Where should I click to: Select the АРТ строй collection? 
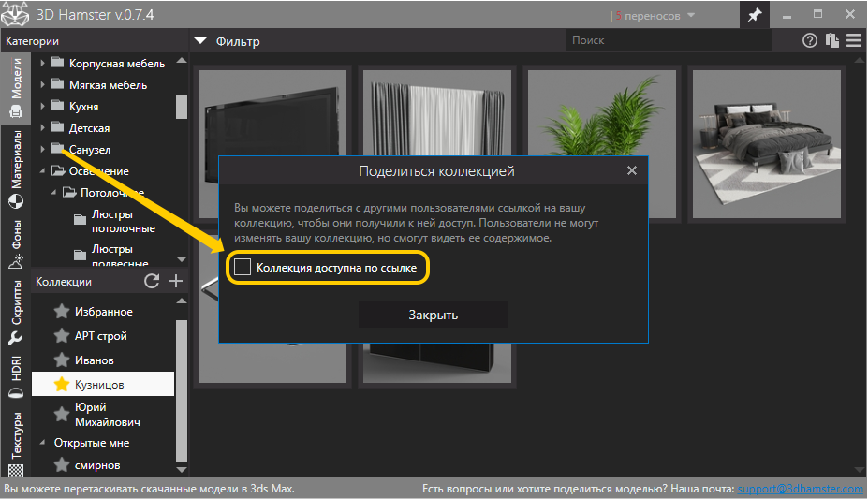click(x=103, y=336)
